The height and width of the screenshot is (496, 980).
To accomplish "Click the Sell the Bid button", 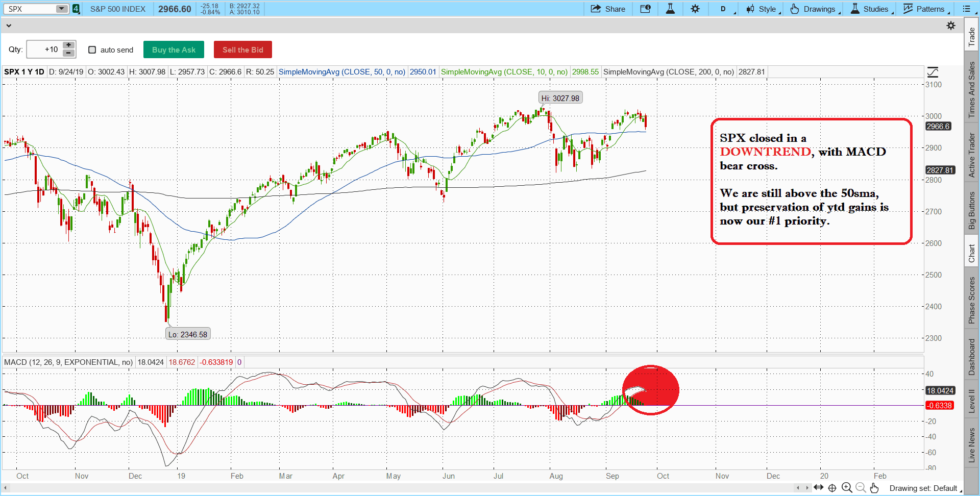I will point(243,49).
